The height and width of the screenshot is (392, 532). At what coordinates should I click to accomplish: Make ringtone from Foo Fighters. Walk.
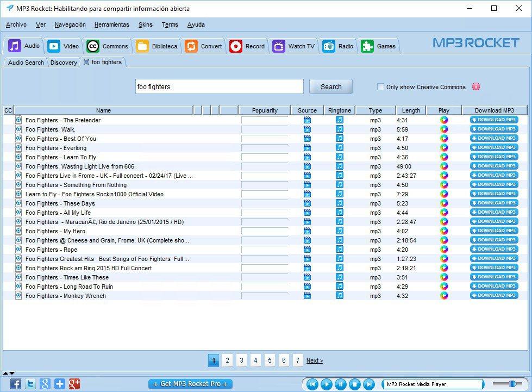(x=339, y=129)
